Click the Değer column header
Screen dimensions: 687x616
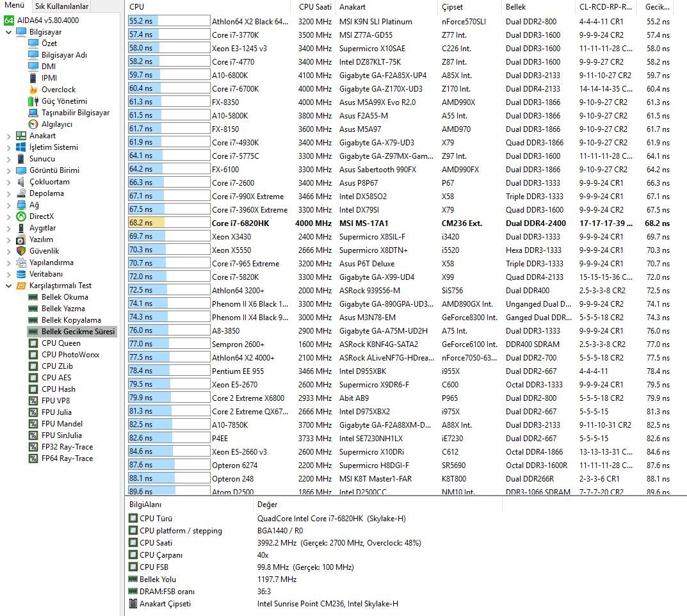378,505
